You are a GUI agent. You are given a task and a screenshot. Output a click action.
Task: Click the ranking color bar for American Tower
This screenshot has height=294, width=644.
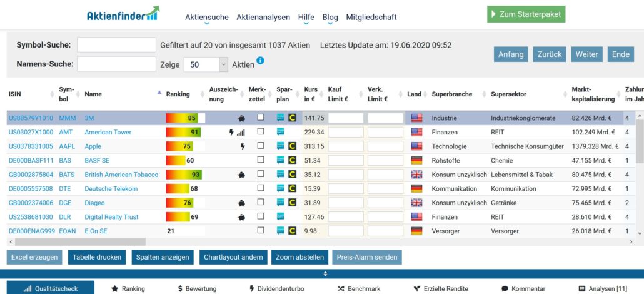183,132
